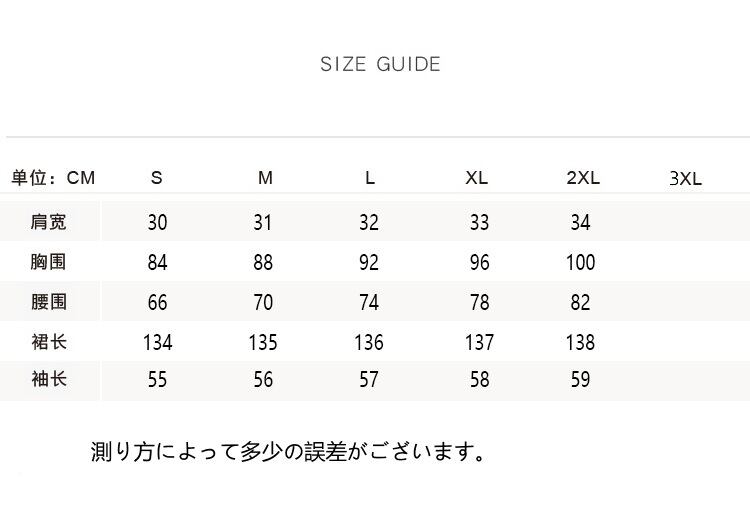750x521 pixels.
Task: Click the 单位：CM unit label
Action: click(53, 178)
